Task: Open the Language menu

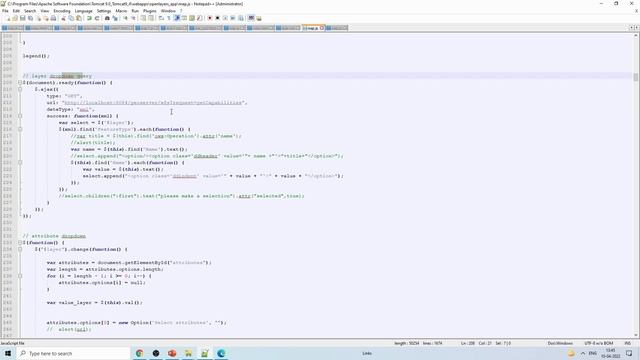Action: pyautogui.click(x=83, y=11)
